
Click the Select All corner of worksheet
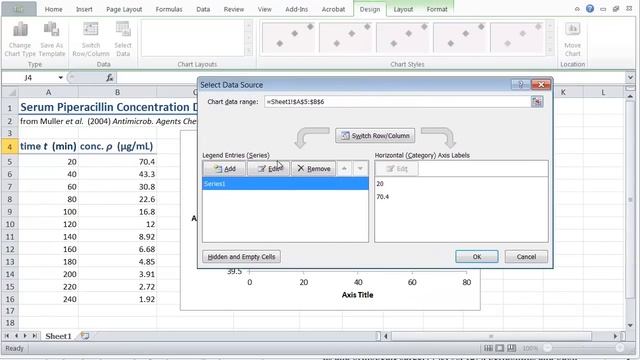pos(10,92)
